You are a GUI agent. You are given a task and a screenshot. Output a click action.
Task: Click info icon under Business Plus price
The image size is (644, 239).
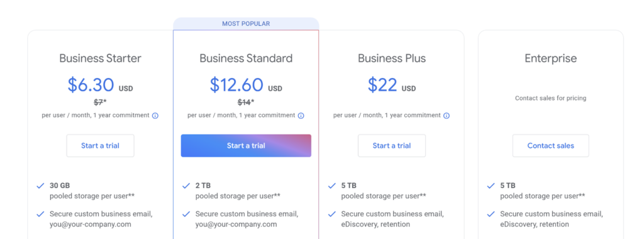[x=447, y=116]
